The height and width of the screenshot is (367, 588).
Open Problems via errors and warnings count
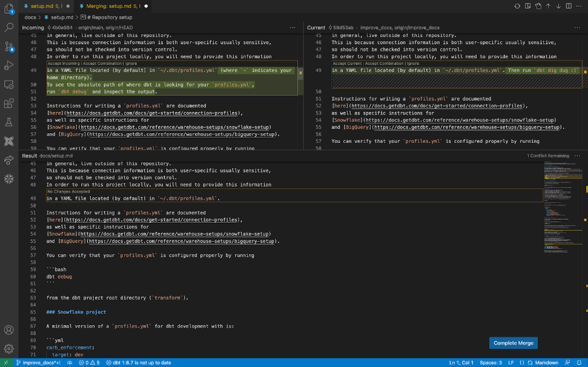click(89, 363)
